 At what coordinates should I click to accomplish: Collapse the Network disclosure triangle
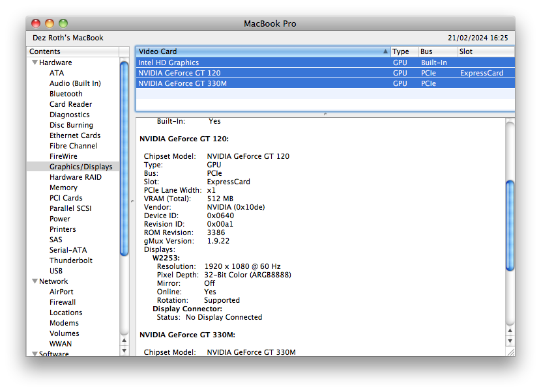click(35, 281)
